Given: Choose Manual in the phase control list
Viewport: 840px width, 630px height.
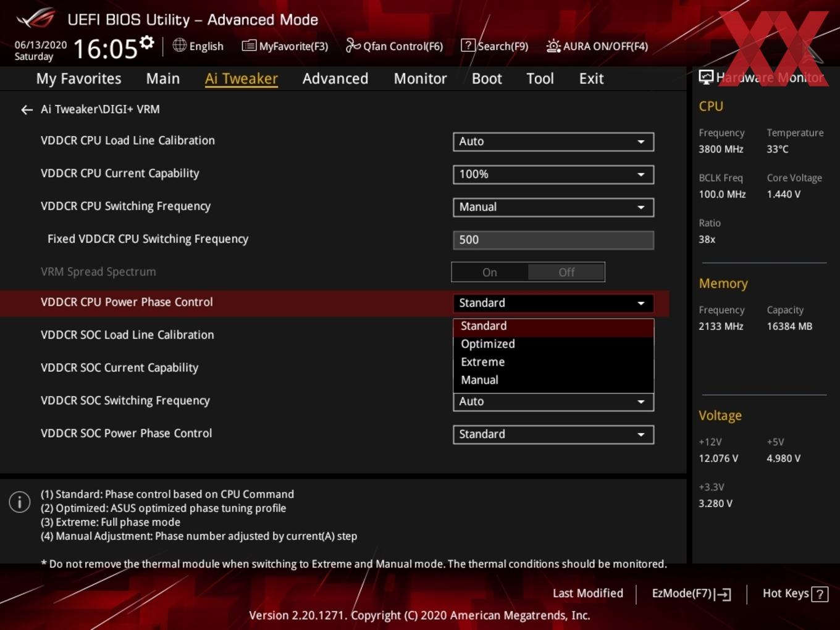Looking at the screenshot, I should [553, 380].
